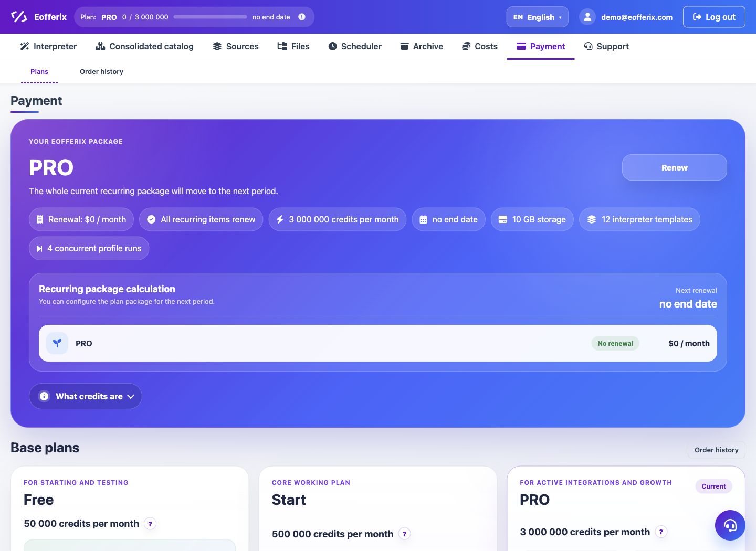Go to Archive

pyautogui.click(x=422, y=46)
